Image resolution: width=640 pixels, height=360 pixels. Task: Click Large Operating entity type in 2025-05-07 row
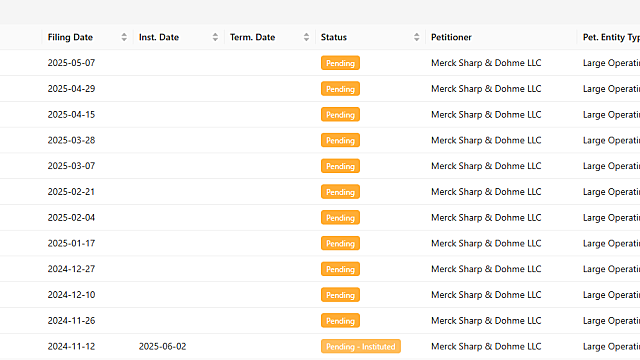(x=611, y=63)
